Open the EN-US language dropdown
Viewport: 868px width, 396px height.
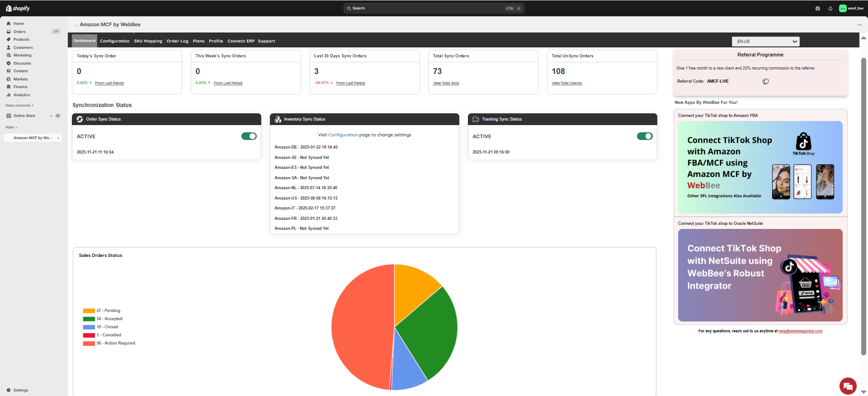765,42
